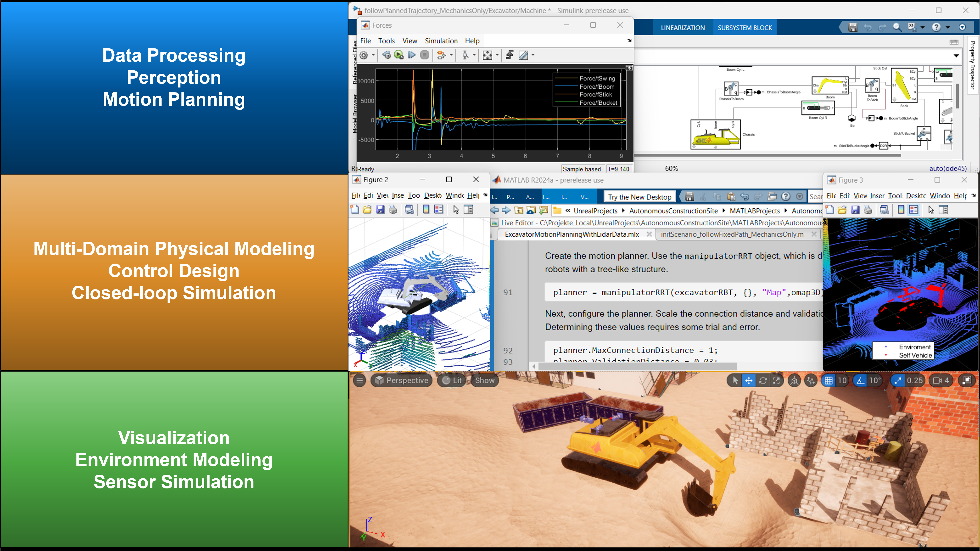Viewport: 980px width, 551px height.
Task: Open Figure 3 Property Inspector icon
Action: (x=944, y=210)
